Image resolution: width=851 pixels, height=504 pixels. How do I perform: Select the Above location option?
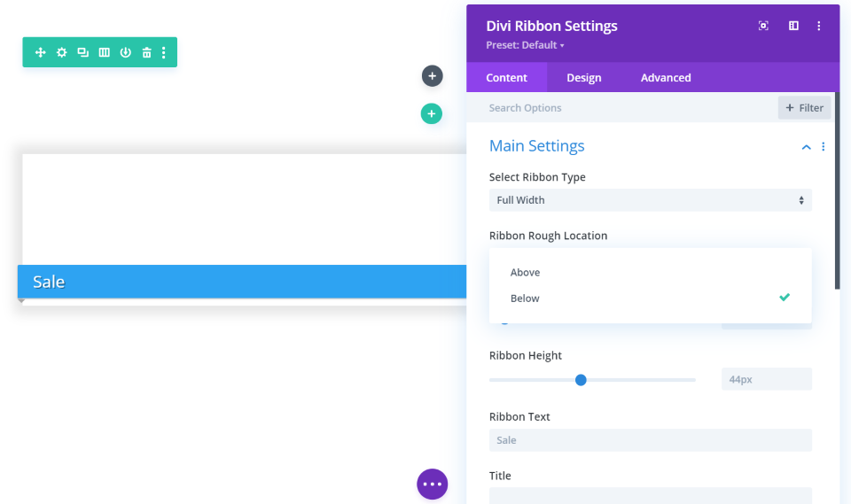click(x=526, y=272)
